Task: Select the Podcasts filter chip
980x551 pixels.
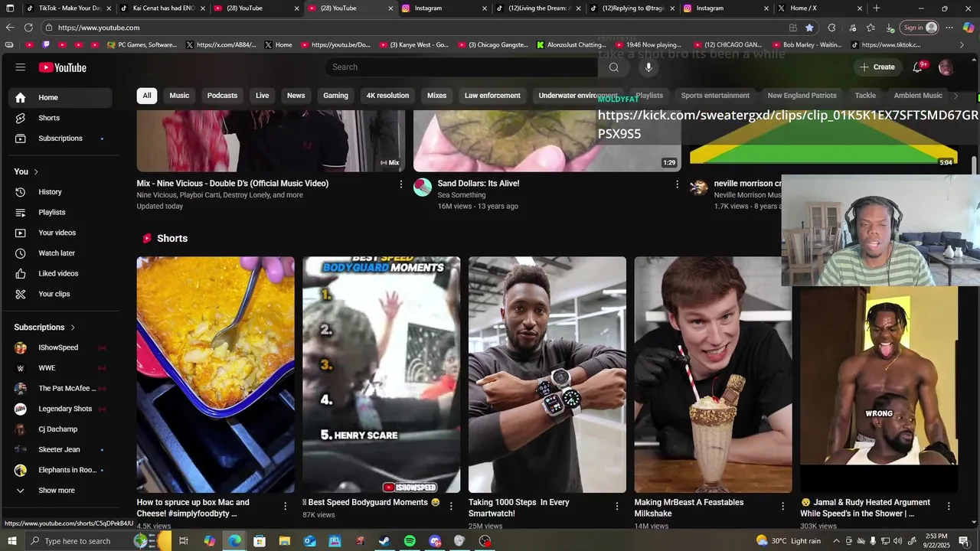Action: [x=222, y=96]
